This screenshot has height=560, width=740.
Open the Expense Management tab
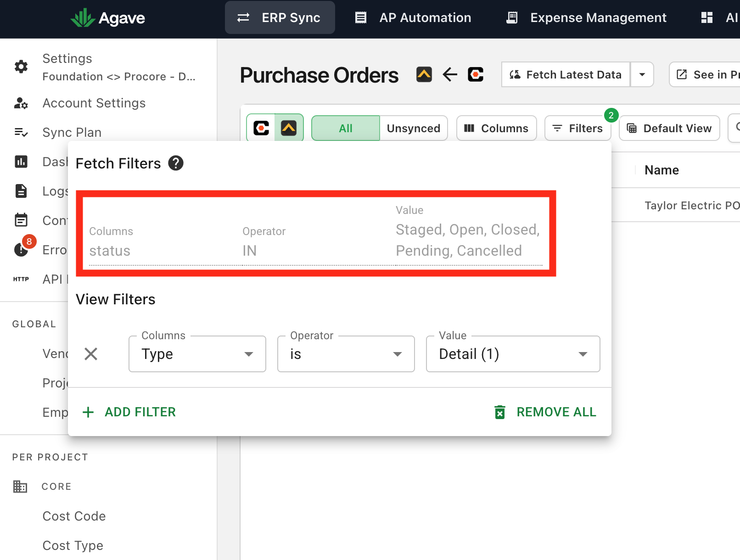(586, 17)
